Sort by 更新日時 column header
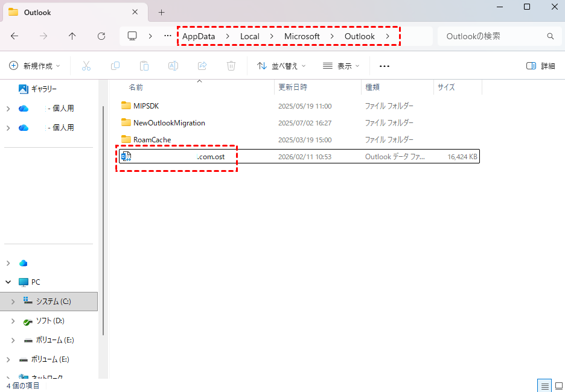Image resolution: width=565 pixels, height=392 pixels. [293, 87]
